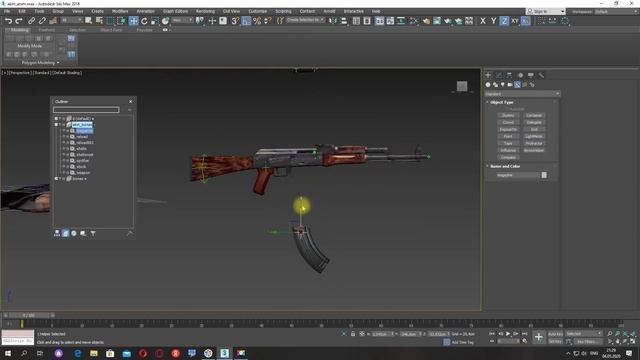Image resolution: width=640 pixels, height=360 pixels.
Task: Select the Select and Link tool
Action: (31, 21)
